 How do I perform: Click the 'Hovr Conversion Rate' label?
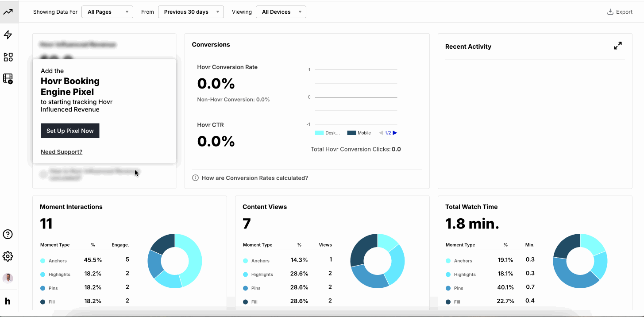coord(228,67)
